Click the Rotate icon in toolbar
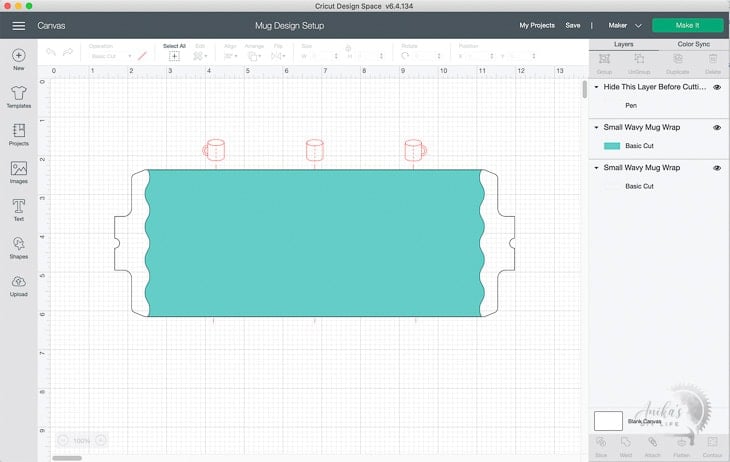The image size is (730, 462). pos(405,56)
